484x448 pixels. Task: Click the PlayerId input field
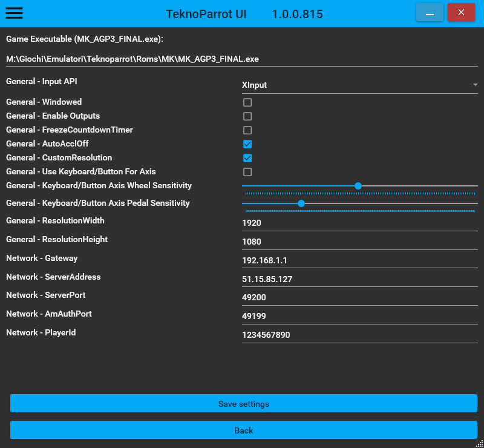(360, 335)
